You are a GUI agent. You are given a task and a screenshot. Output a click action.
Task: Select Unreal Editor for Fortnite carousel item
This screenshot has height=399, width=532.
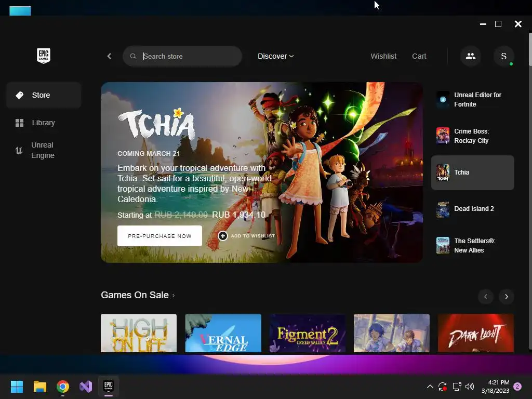click(473, 100)
